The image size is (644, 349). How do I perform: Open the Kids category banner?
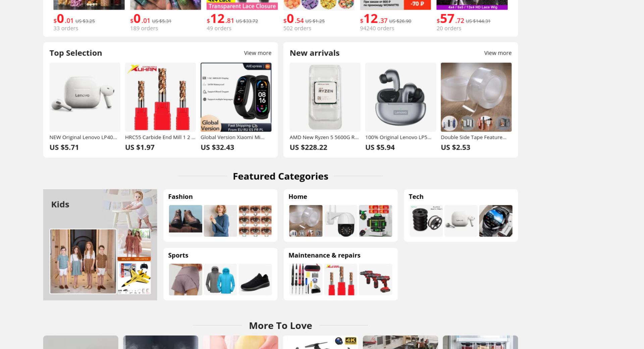[100, 245]
